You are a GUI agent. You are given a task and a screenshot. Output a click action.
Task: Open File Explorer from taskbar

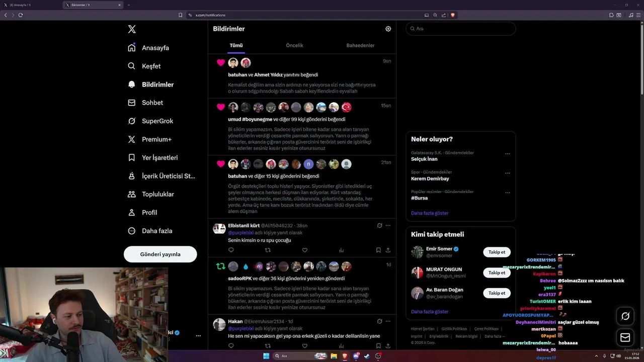(334, 356)
